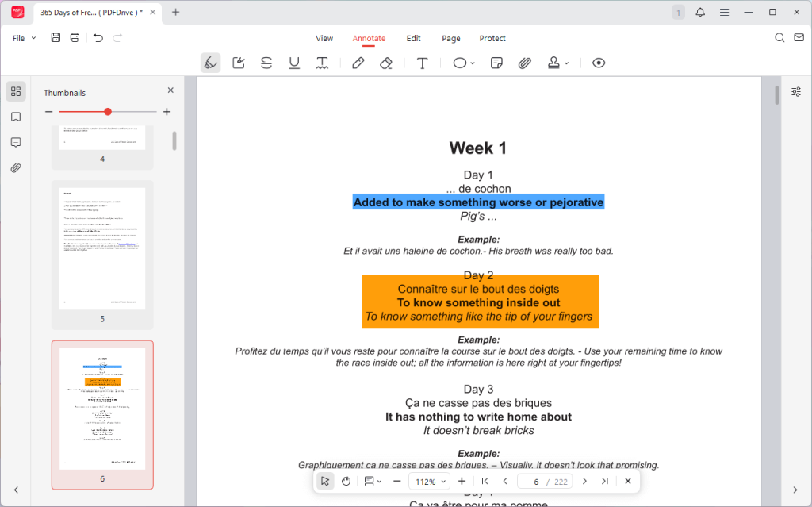The image size is (812, 507).
Task: Select the Strikethrough annotation tool
Action: [x=266, y=63]
